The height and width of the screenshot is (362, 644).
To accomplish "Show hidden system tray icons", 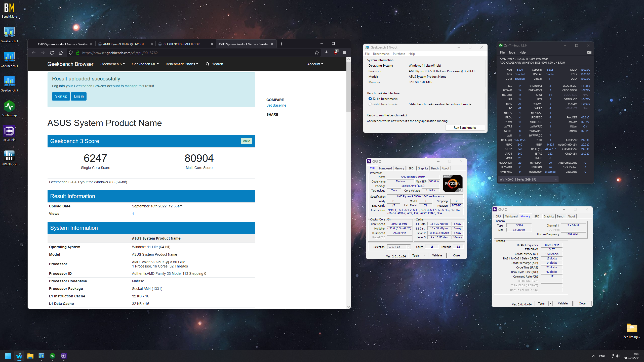I will pyautogui.click(x=594, y=356).
